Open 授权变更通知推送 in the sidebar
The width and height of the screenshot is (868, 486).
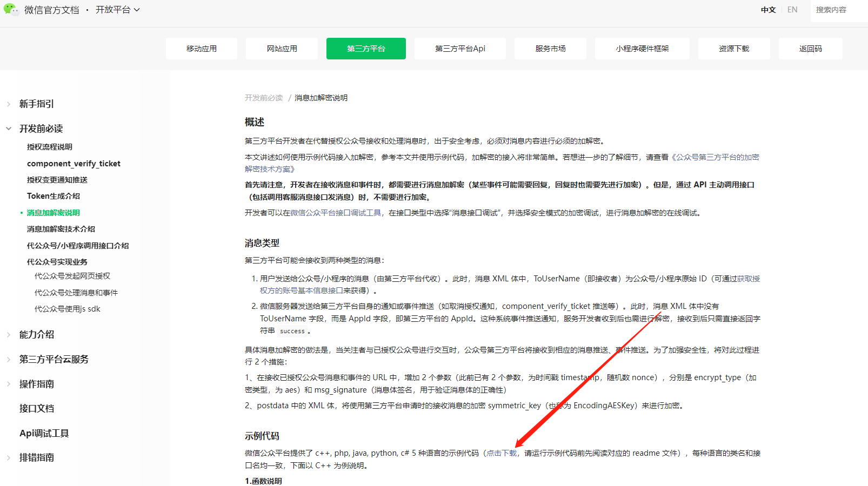[x=57, y=180]
